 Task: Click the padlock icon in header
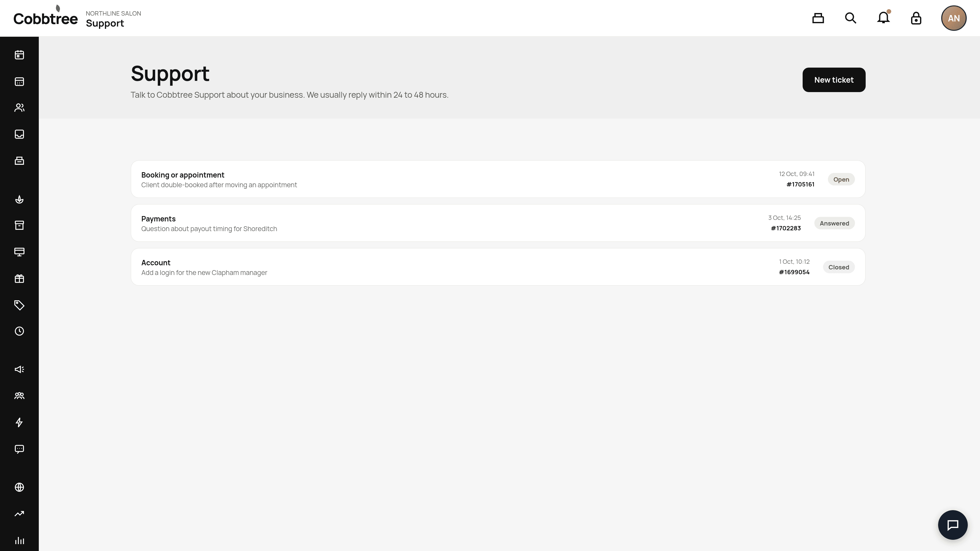tap(916, 18)
